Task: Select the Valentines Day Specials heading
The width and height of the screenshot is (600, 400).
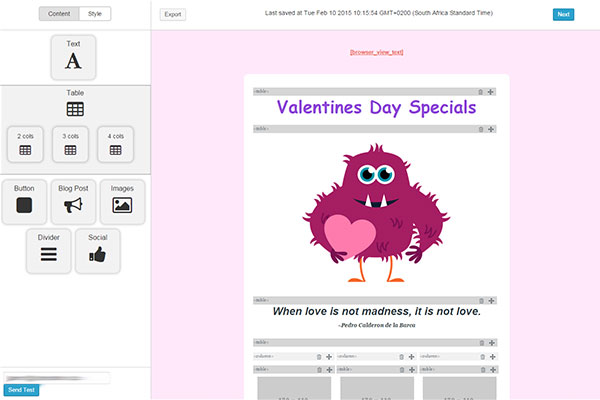Action: pyautogui.click(x=377, y=108)
